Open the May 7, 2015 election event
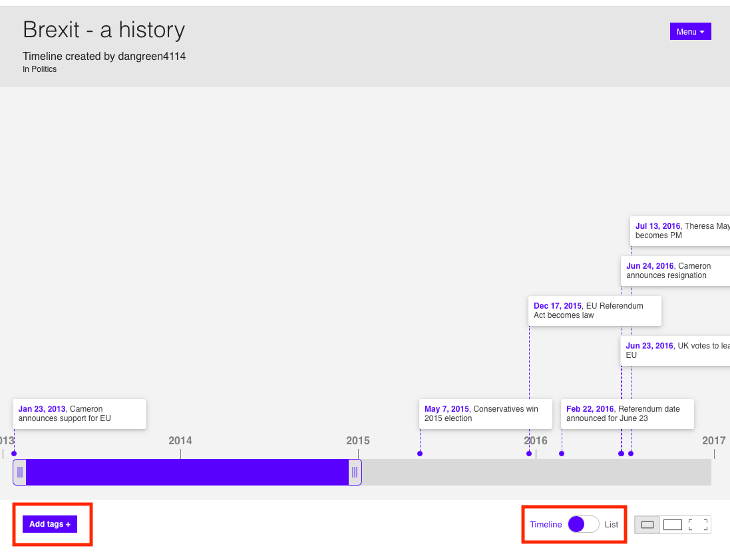Viewport: 730px width, 560px height. [x=486, y=414]
